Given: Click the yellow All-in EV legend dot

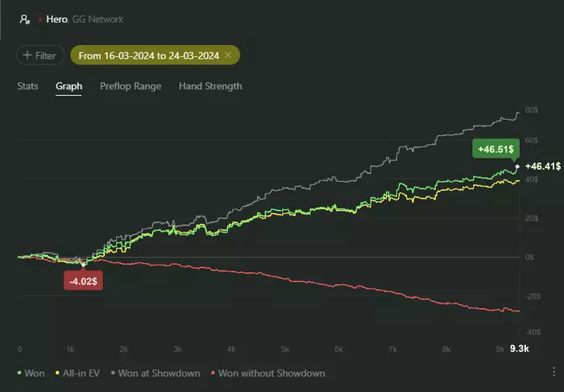Looking at the screenshot, I should (57, 373).
